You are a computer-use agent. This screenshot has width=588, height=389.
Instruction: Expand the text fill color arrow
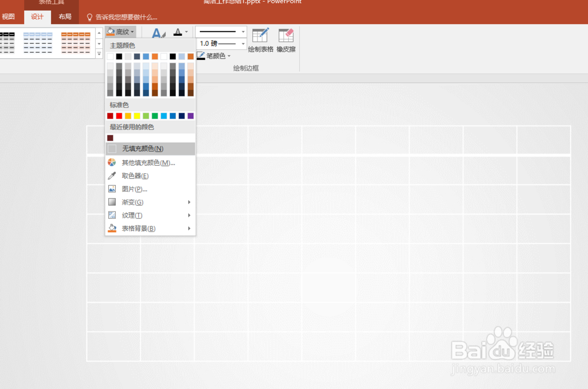[x=186, y=32]
